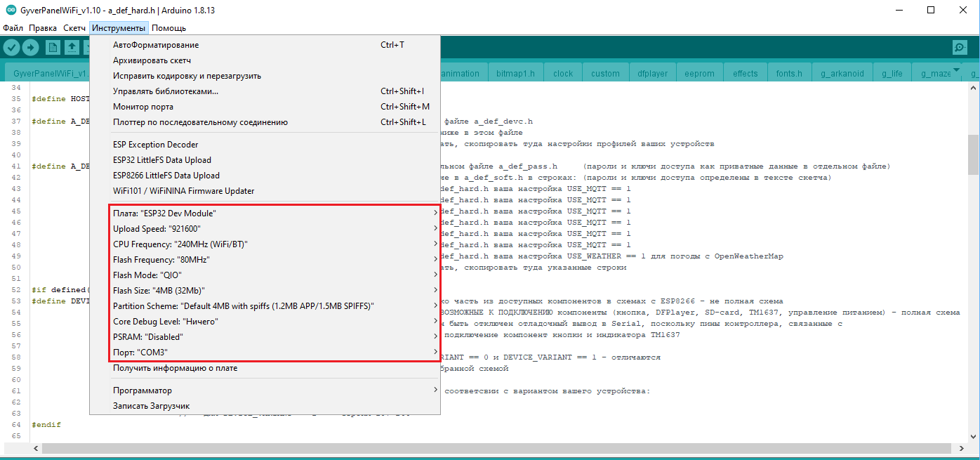Expand Плата: "ESP32 Dev Module" submenu
The image size is (980, 460).
pos(265,213)
